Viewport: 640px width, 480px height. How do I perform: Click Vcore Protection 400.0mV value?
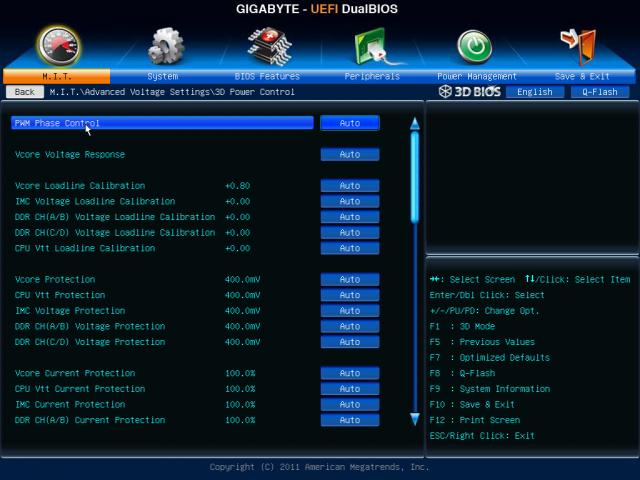[x=242, y=280]
